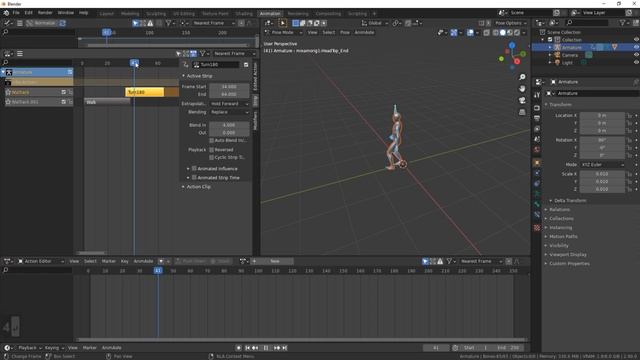Open the Extrapolation Hold Forward dropdown
Screen dimensions: 640x360
229,104
